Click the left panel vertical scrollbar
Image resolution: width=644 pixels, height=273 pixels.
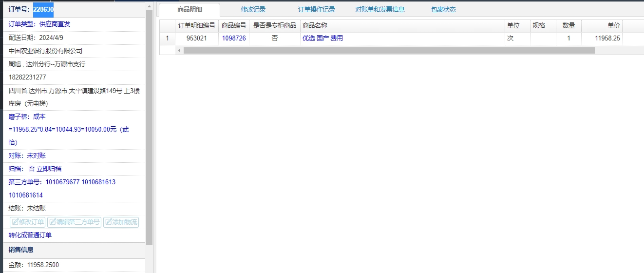[x=150, y=127]
